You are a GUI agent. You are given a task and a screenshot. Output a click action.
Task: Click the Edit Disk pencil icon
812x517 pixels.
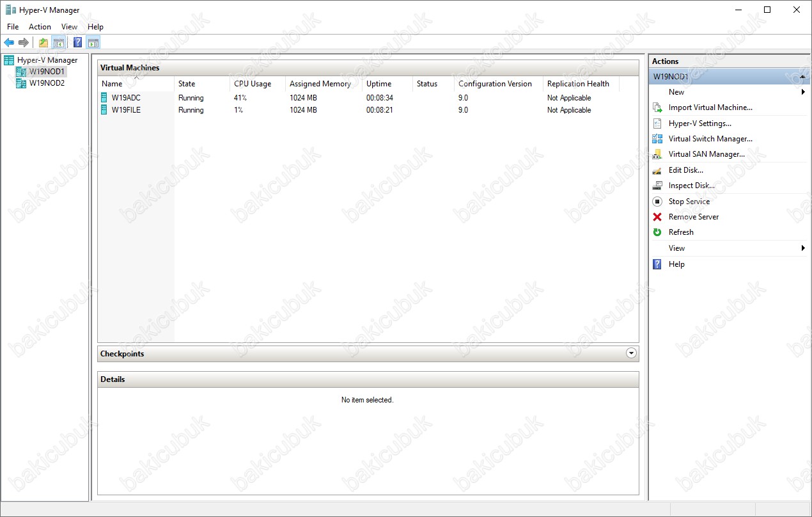pos(657,170)
